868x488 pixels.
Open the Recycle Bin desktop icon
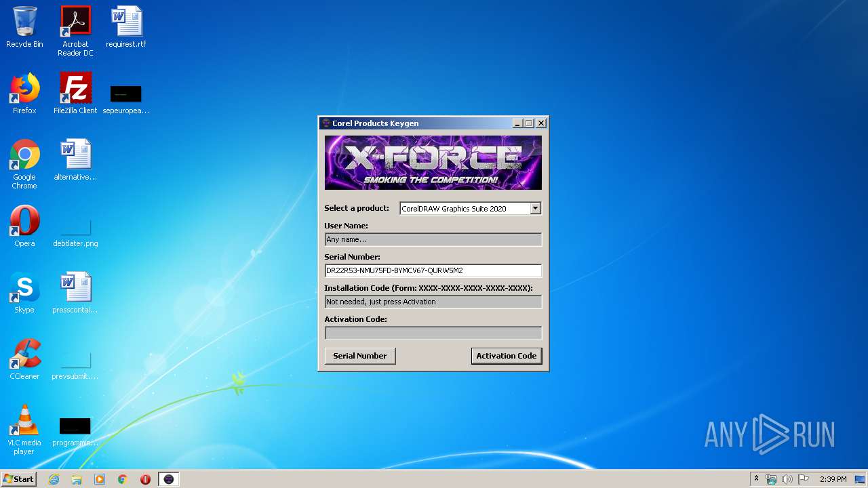tap(24, 27)
